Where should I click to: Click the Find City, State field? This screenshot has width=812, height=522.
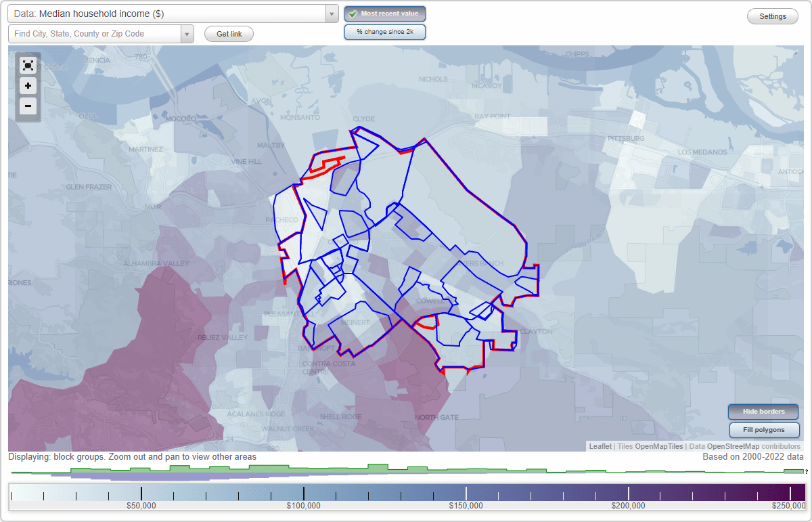coord(95,32)
